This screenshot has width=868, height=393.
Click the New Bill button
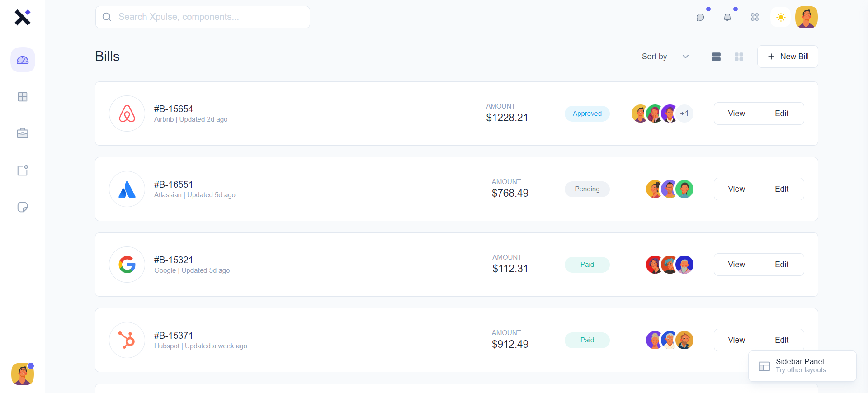[x=788, y=57]
